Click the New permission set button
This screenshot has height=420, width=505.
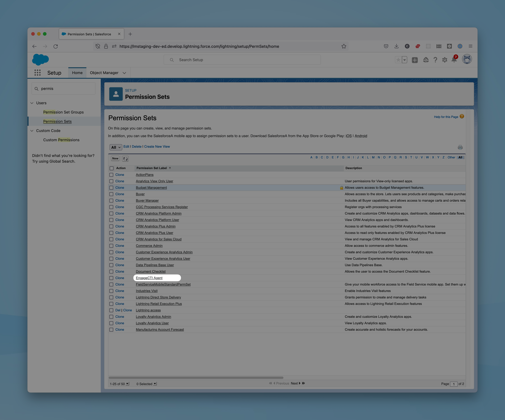click(115, 158)
